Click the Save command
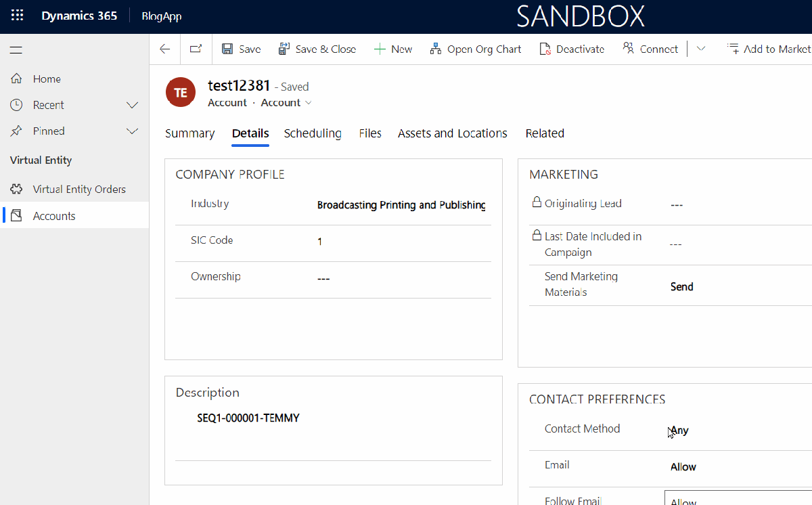 [x=242, y=49]
